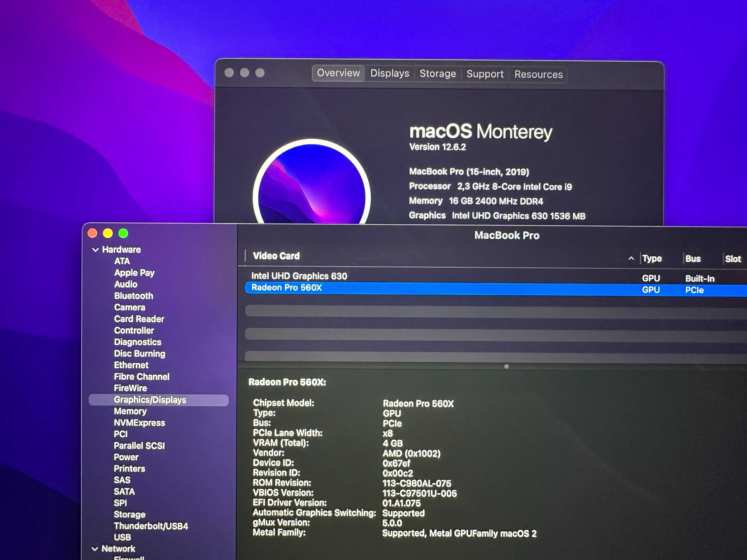
Task: Select Parallel SCSI in the sidebar
Action: [140, 446]
